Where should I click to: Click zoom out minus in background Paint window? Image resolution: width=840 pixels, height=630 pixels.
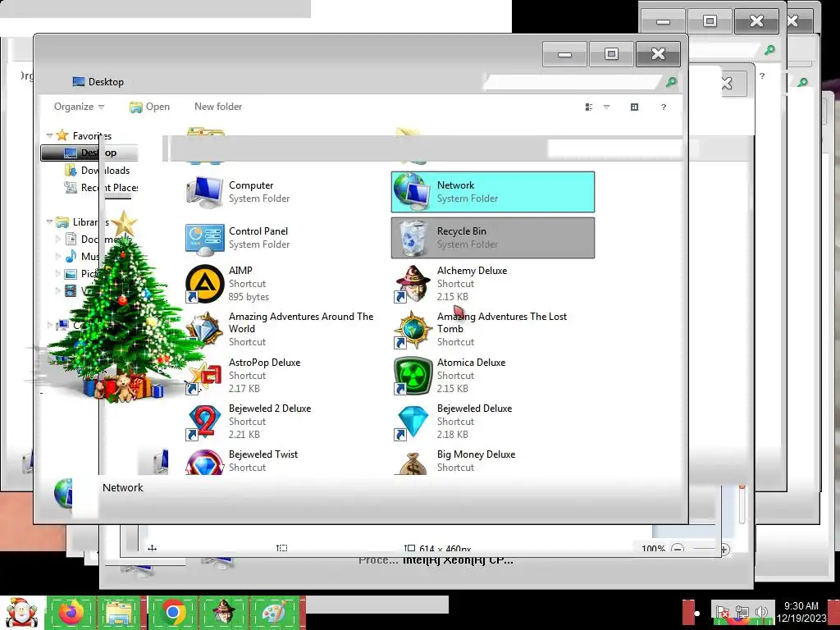click(x=677, y=549)
